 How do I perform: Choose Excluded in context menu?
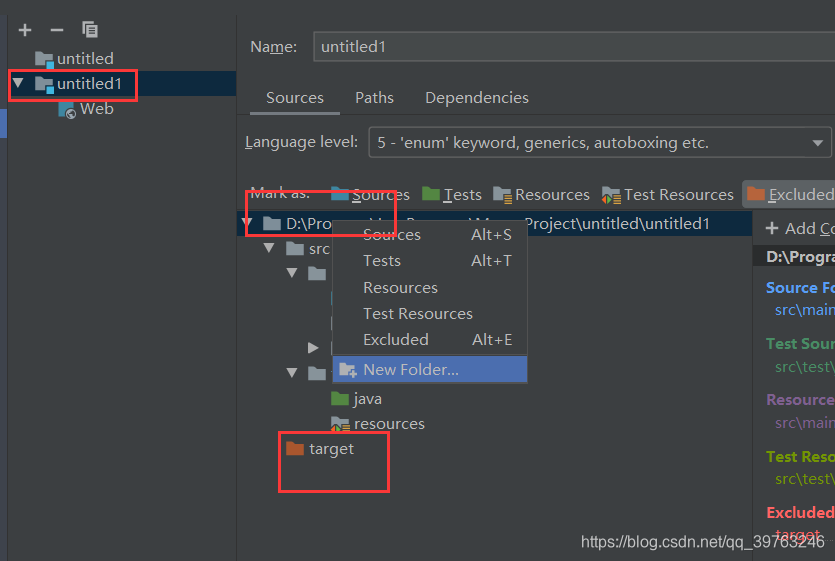430,340
